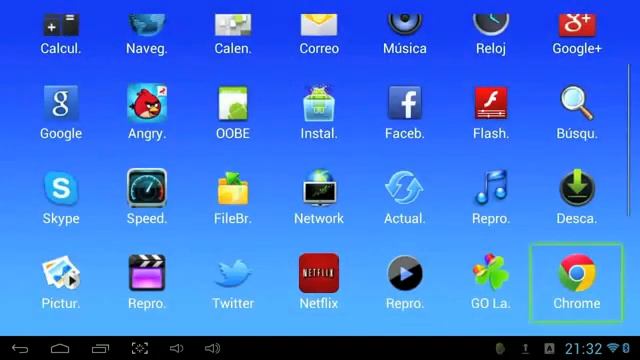Image resolution: width=640 pixels, height=360 pixels.
Task: Launch the Naveg. browser app
Action: tap(147, 35)
